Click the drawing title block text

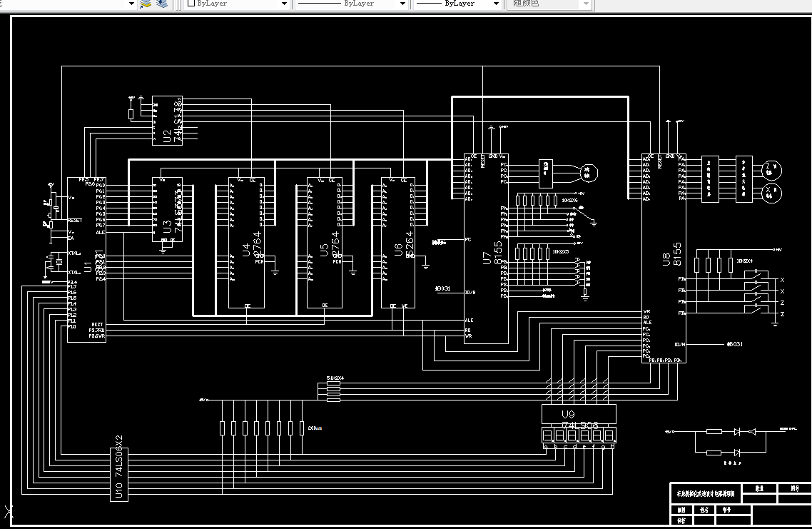pyautogui.click(x=705, y=494)
